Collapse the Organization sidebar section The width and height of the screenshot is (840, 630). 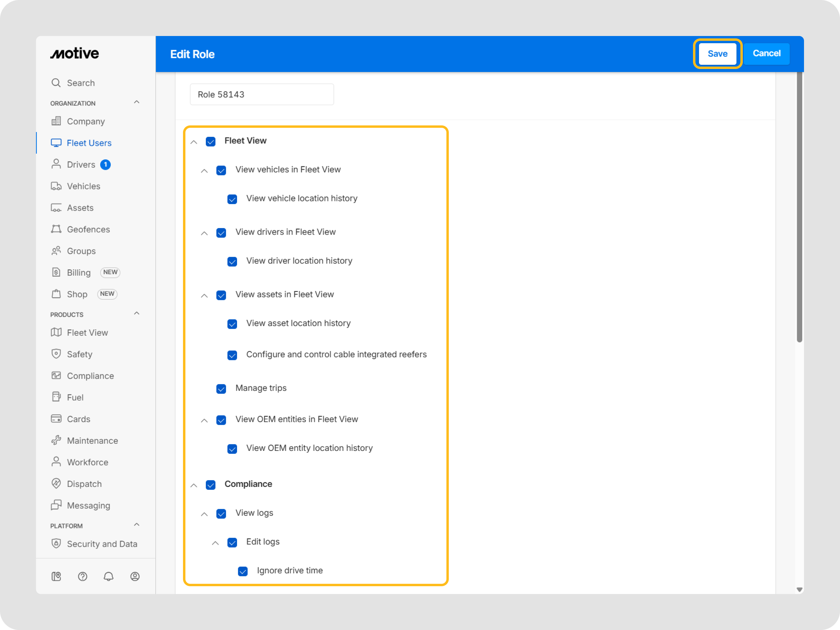click(x=137, y=103)
